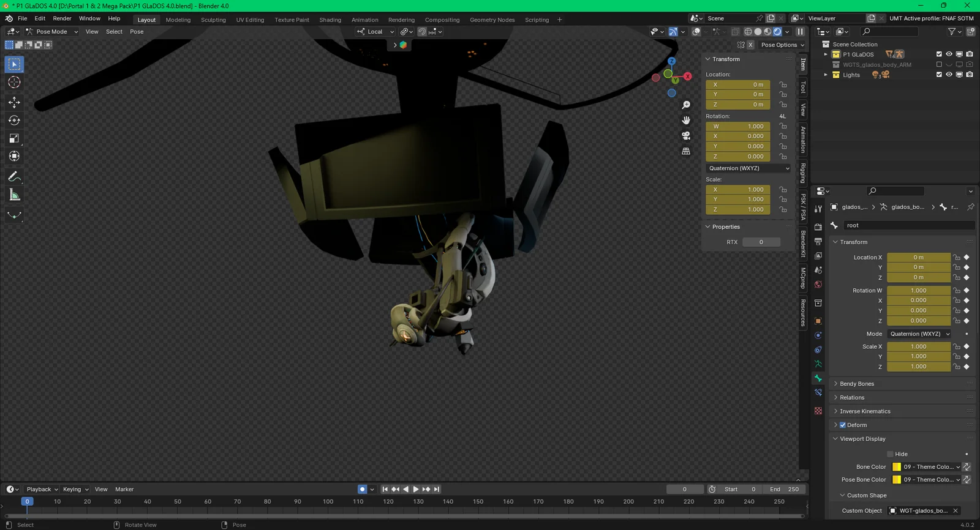Hide P1 GLaDOS collection with eye icon

tap(949, 54)
